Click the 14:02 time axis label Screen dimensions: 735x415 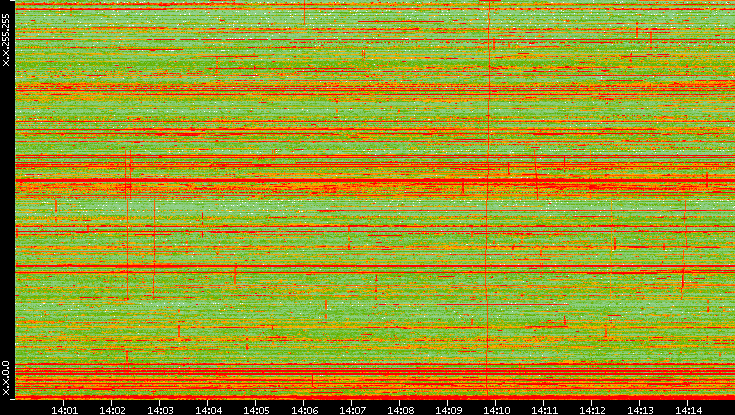tap(112, 410)
